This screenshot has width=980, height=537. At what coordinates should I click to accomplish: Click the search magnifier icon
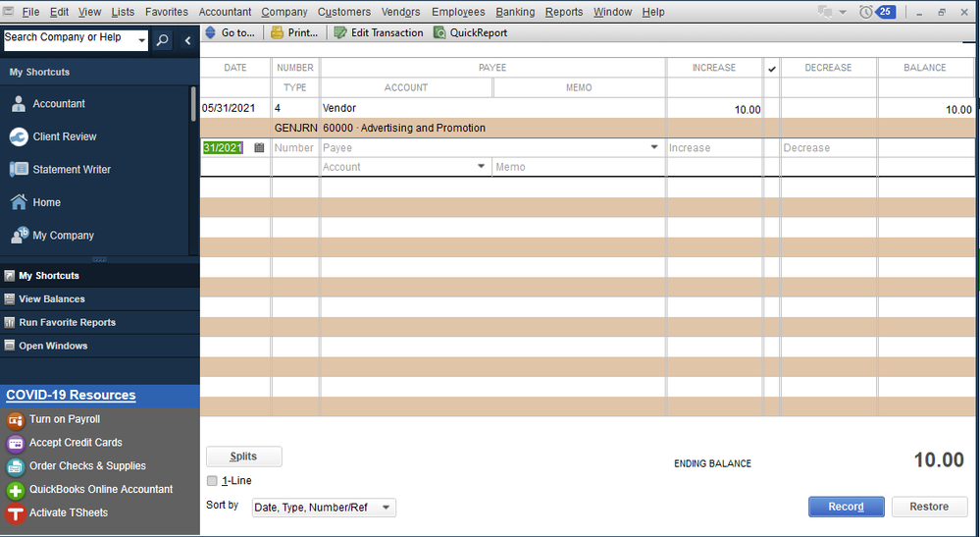pos(163,40)
